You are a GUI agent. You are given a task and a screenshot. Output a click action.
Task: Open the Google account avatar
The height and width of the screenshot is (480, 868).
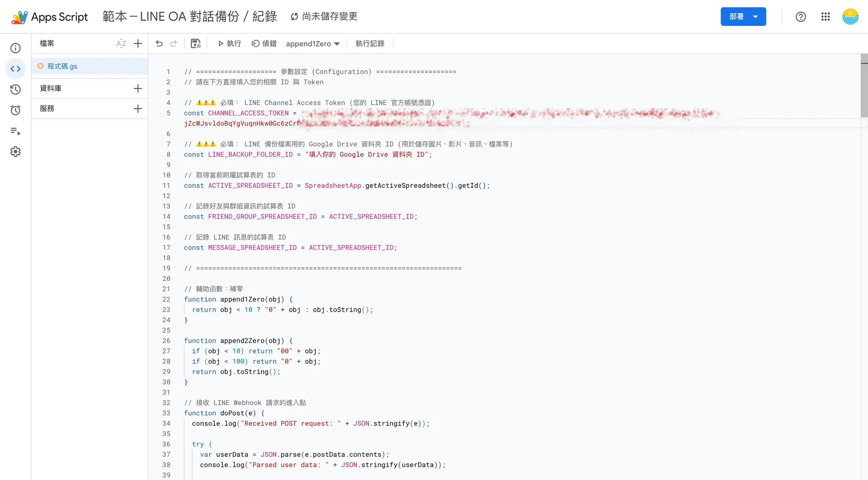pos(850,17)
